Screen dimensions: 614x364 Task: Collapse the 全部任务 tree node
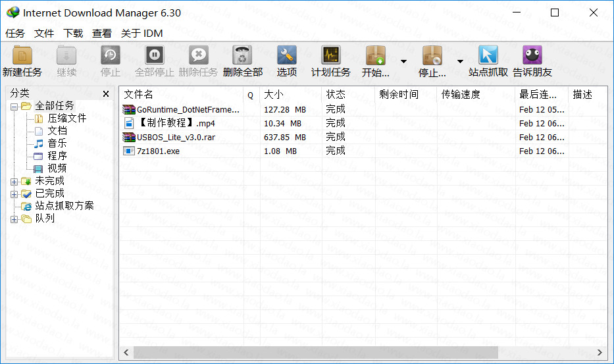[x=14, y=107]
